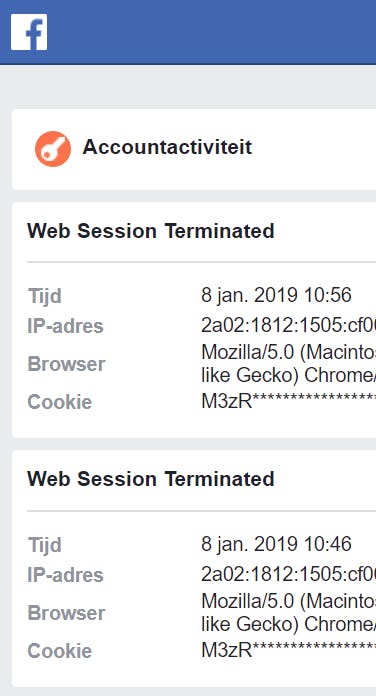This screenshot has height=696, width=376.
Task: Click the Facebook logo in the header
Action: [29, 32]
